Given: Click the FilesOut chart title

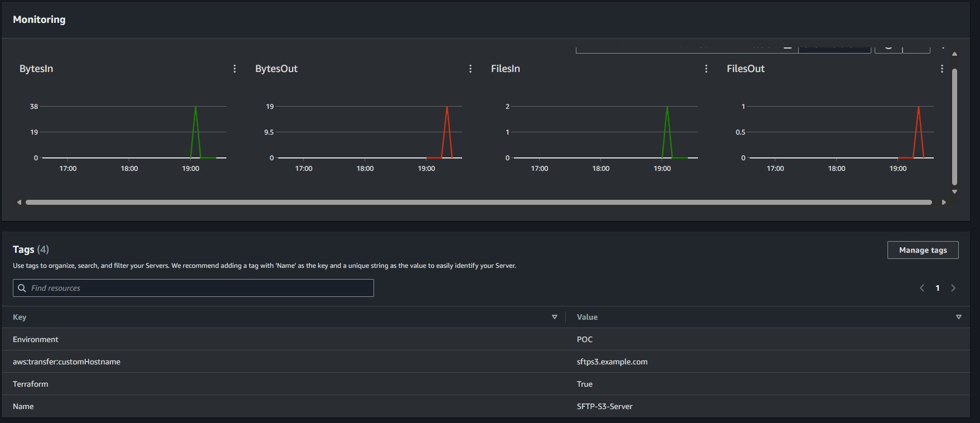Looking at the screenshot, I should click(x=746, y=69).
